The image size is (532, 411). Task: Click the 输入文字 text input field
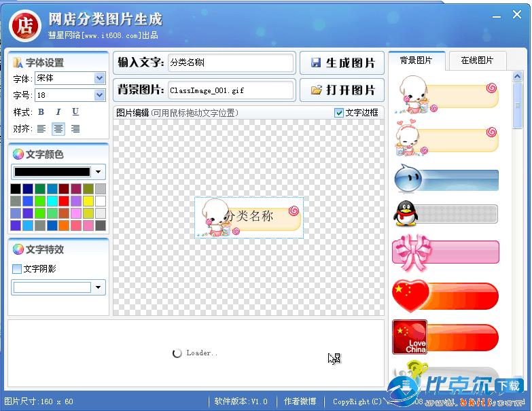[x=230, y=62]
